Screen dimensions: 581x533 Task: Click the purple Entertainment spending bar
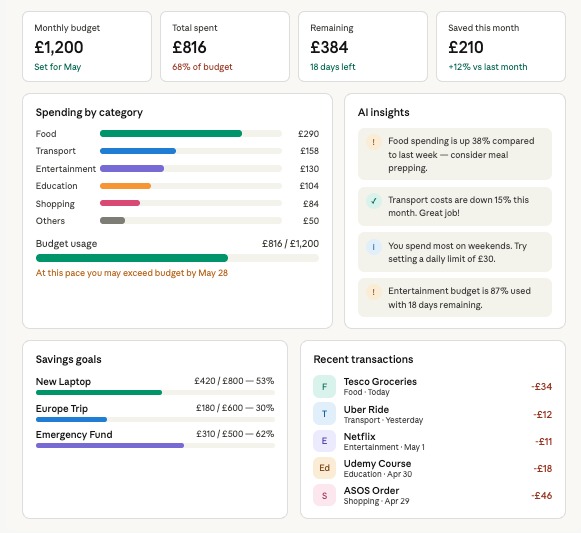[132, 168]
